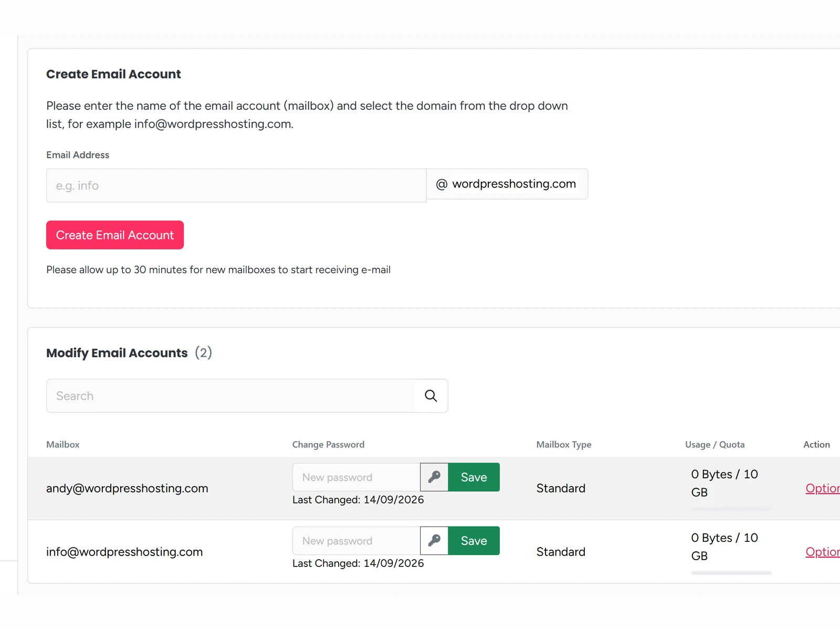
Task: Click New password field for andy mailbox
Action: pos(356,477)
